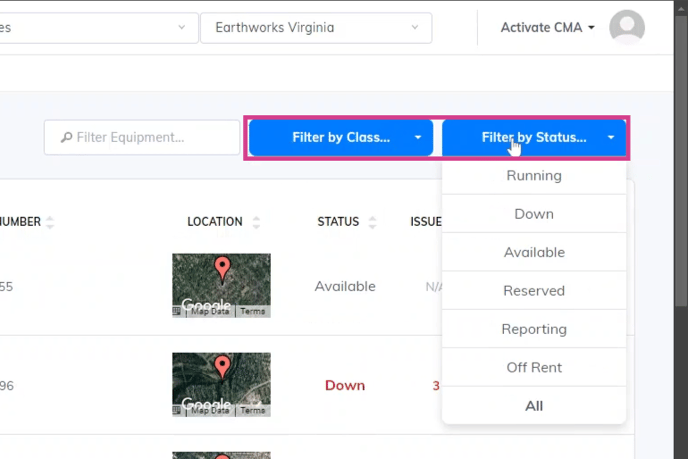688x459 pixels.
Task: Expand the Activate CMA menu
Action: (548, 28)
